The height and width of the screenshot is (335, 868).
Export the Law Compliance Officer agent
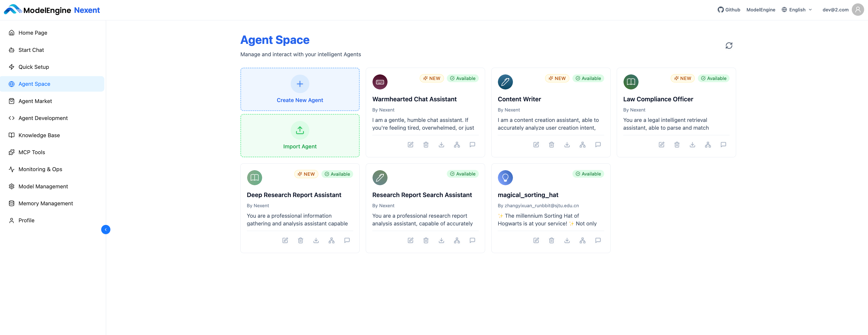(693, 144)
